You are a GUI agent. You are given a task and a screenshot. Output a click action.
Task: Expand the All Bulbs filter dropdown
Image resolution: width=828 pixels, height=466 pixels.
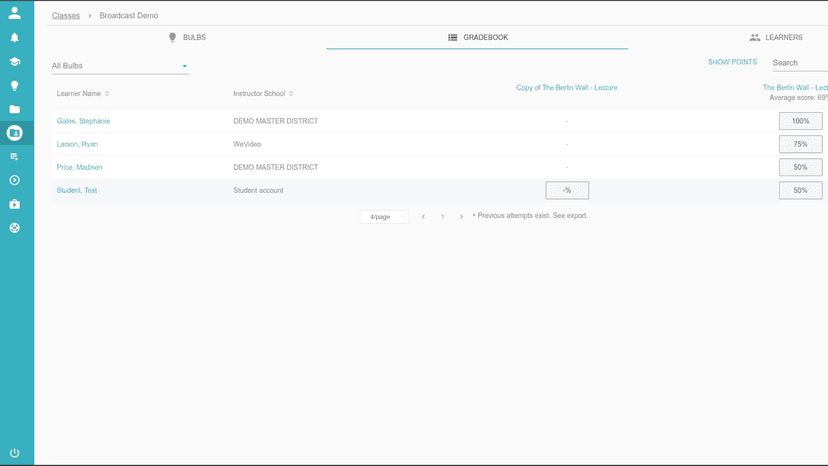pos(120,66)
